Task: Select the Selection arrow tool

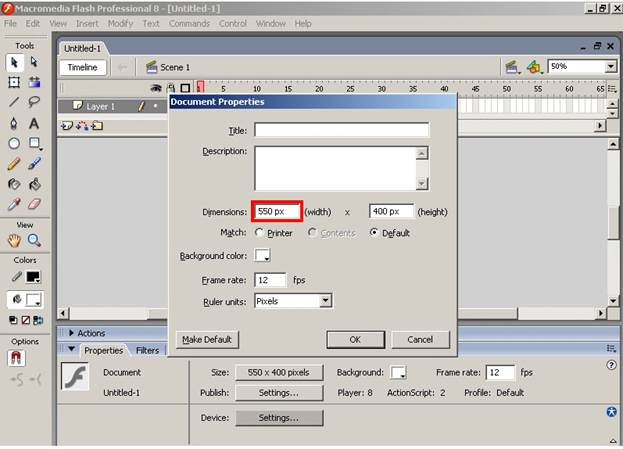Action: (x=14, y=63)
